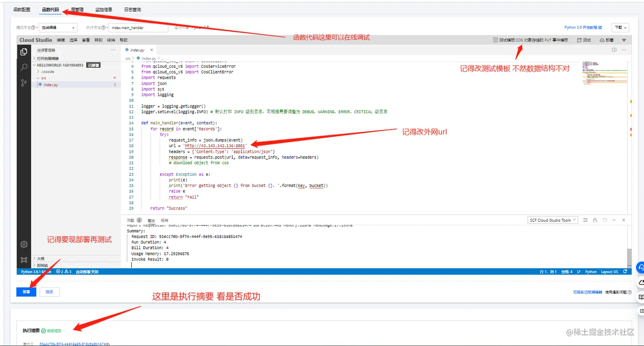This screenshot has width=644, height=346.
Task: Click the output panel vertical scrollbar
Action: (630, 257)
